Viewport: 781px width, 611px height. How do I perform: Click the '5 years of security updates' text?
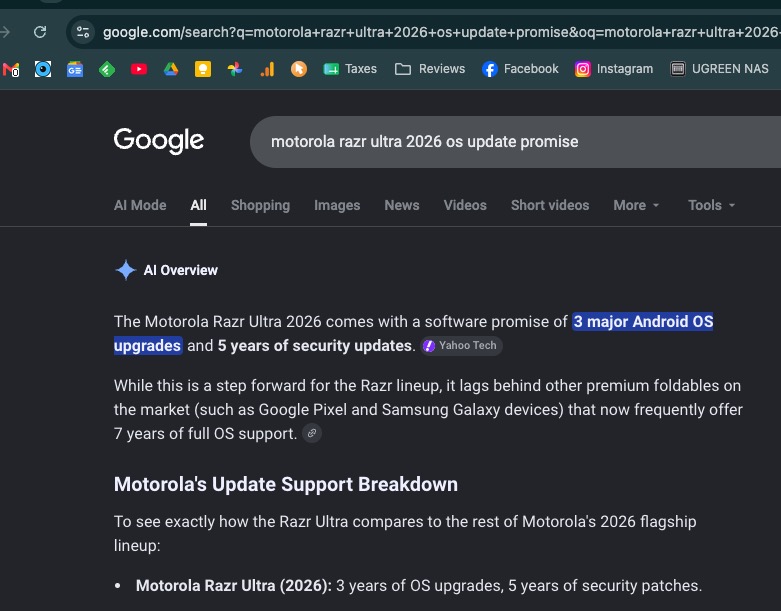(x=315, y=346)
